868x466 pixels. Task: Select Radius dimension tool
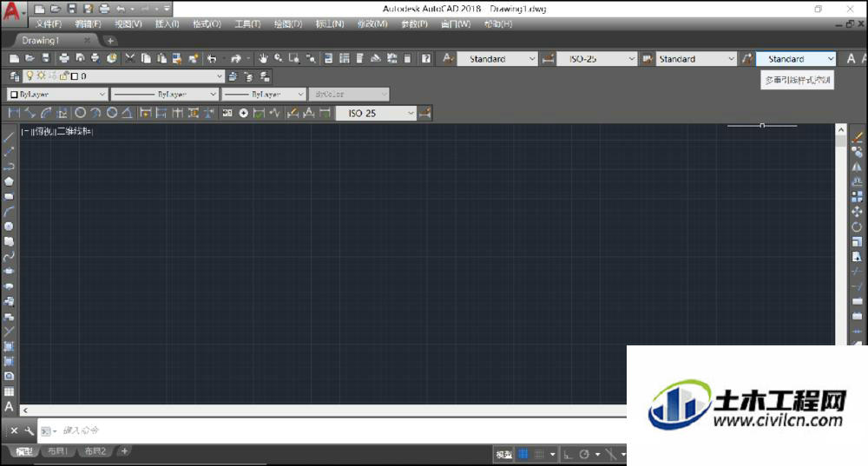tap(80, 113)
